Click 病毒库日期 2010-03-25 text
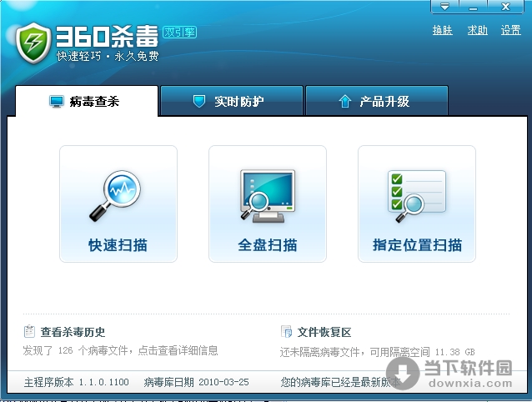This screenshot has width=532, height=402. (197, 382)
